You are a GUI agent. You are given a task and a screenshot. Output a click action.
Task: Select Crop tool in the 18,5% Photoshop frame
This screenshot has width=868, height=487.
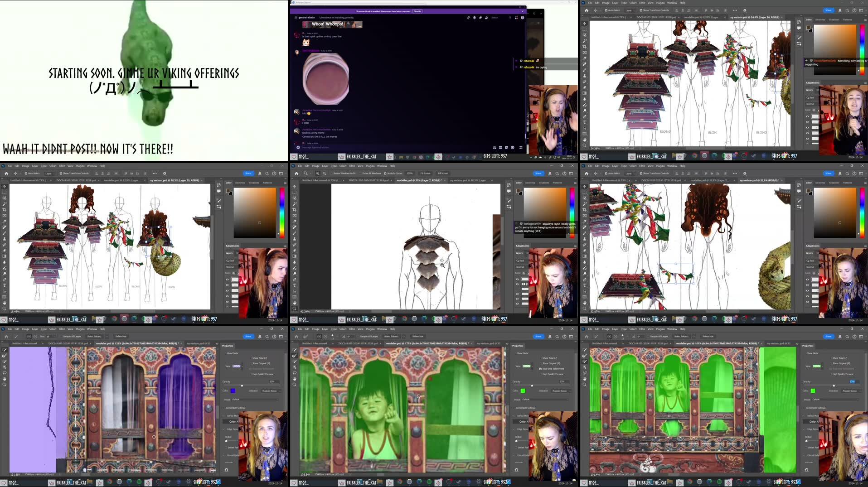point(5,210)
